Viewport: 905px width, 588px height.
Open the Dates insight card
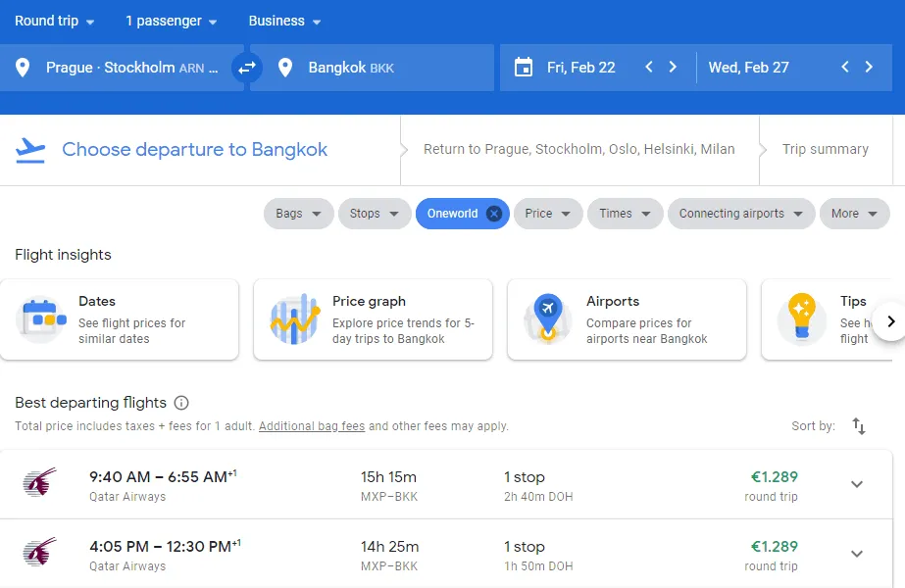[120, 319]
